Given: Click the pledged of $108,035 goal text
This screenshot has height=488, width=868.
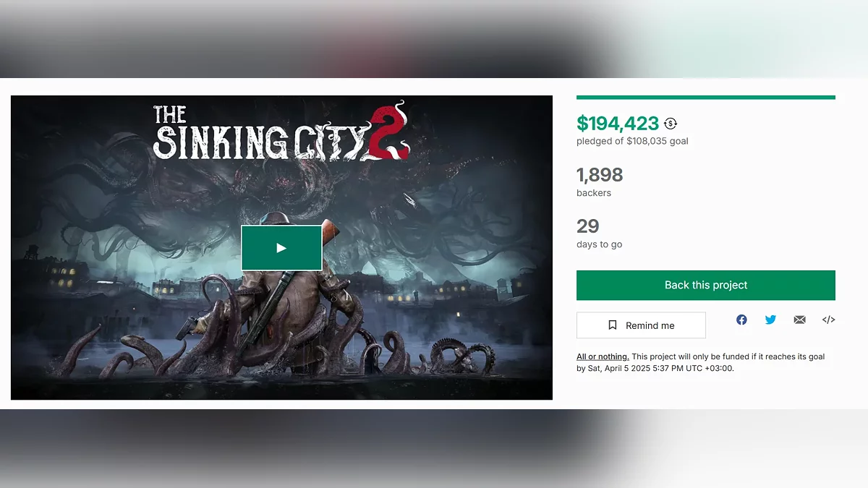Looking at the screenshot, I should pos(632,141).
